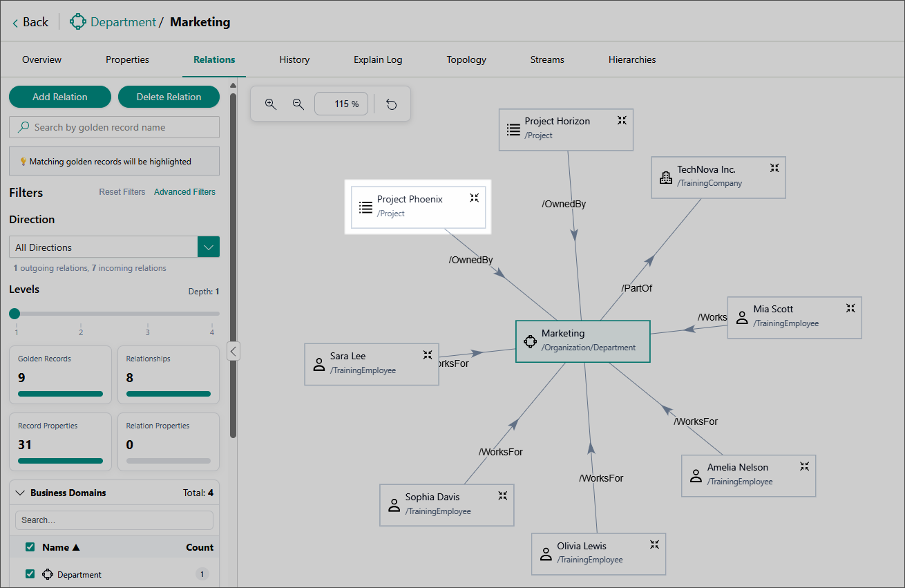Uncheck the Department business domain checkbox
The width and height of the screenshot is (905, 588).
tap(30, 574)
